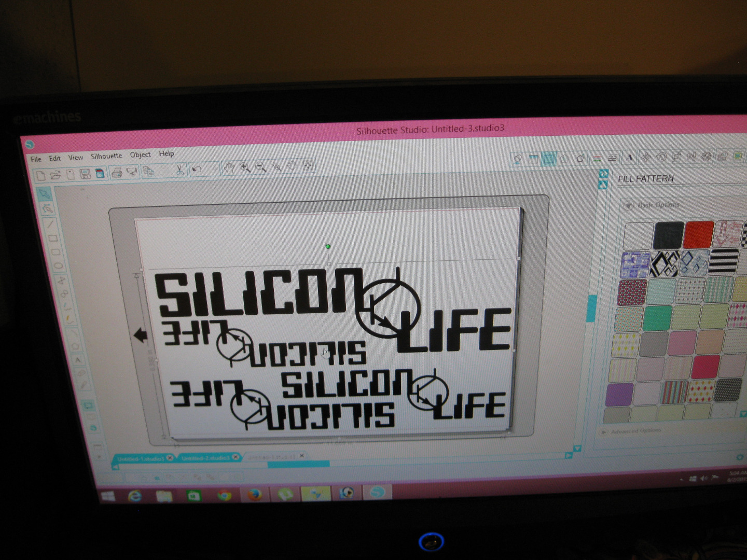
Task: Open the Help menu
Action: tap(166, 153)
